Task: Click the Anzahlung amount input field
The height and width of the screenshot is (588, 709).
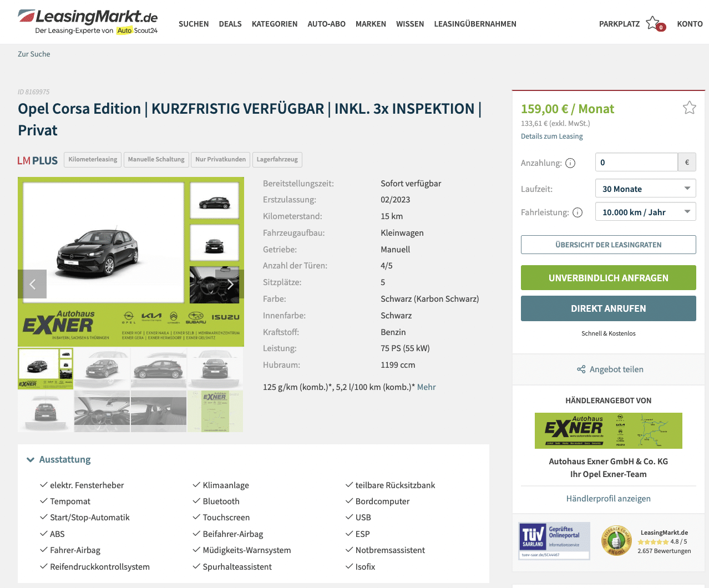Action: pos(636,163)
